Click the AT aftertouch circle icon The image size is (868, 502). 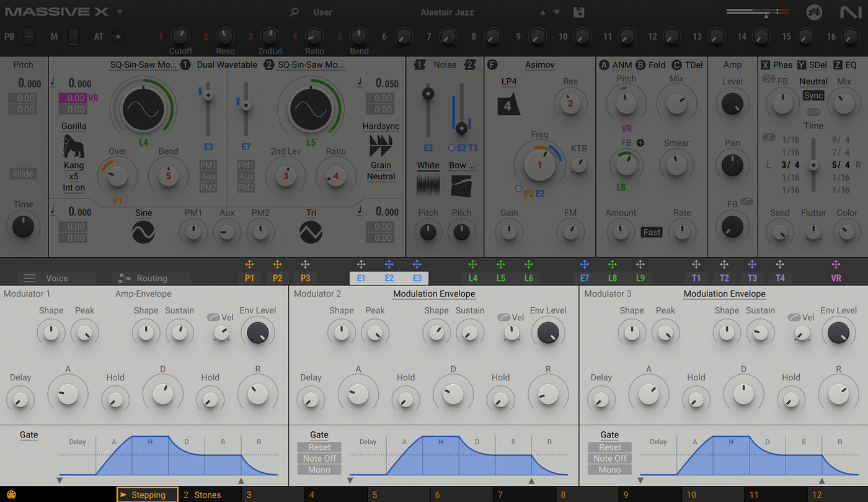pyautogui.click(x=118, y=37)
